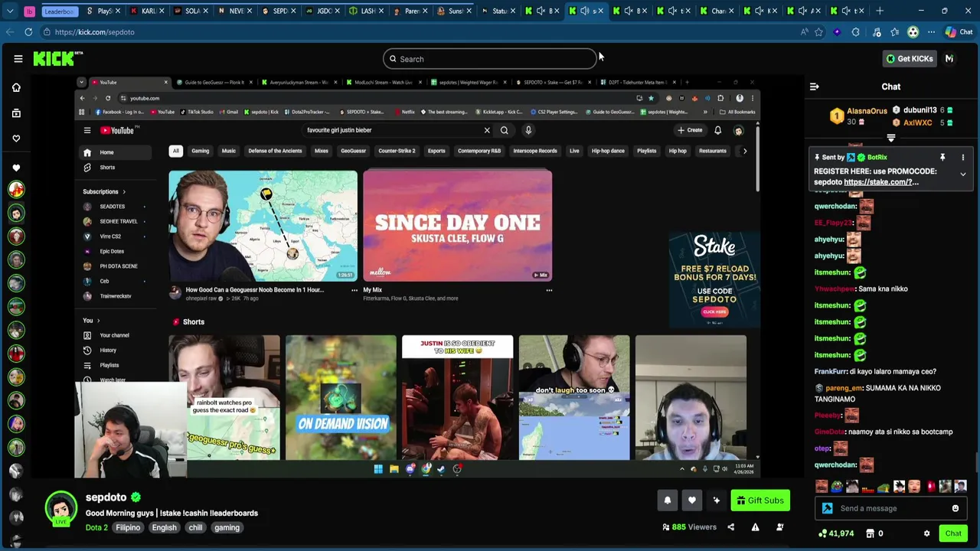Screen dimensions: 980x551
Task: Toggle follow heart for sepdoto
Action: click(691, 500)
